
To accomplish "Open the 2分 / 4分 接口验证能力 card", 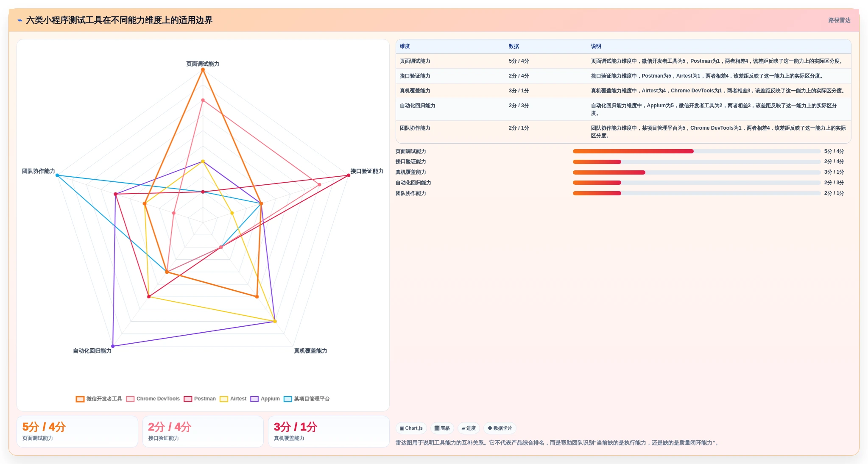I will 203,431.
